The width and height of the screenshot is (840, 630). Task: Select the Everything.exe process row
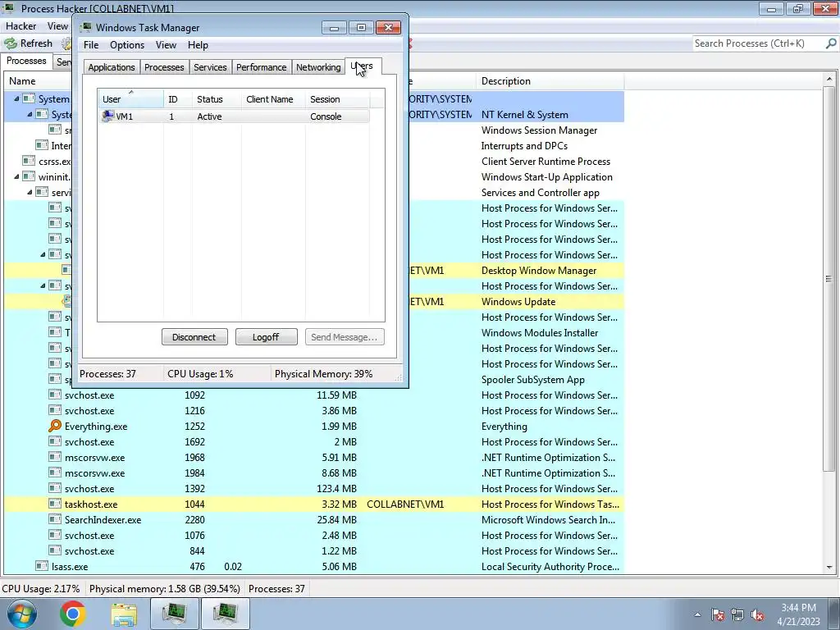(314, 427)
